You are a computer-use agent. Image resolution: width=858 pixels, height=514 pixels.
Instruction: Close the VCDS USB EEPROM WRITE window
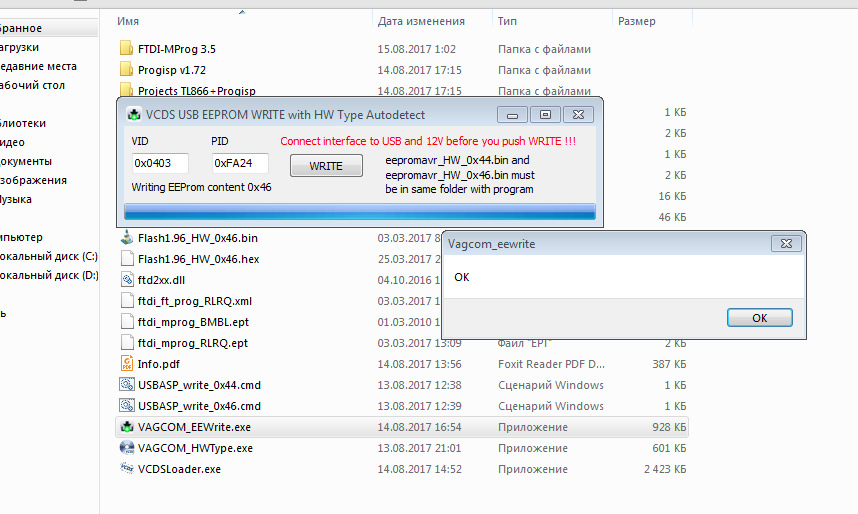point(578,114)
